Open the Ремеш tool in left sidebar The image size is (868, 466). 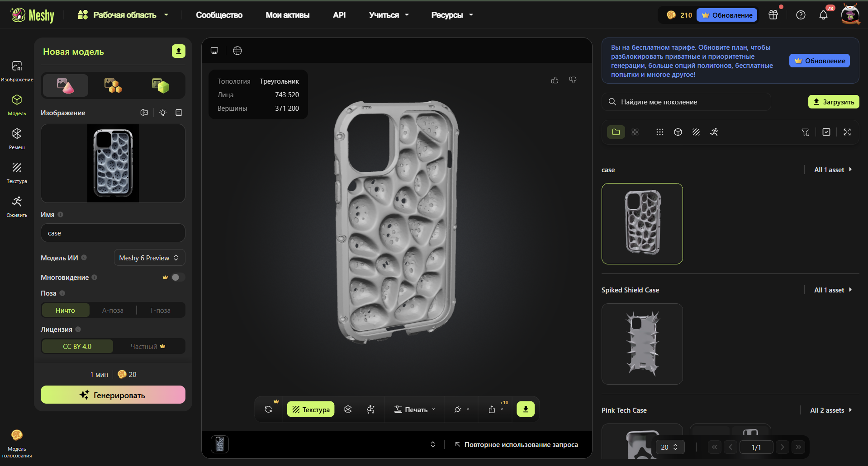pos(17,139)
